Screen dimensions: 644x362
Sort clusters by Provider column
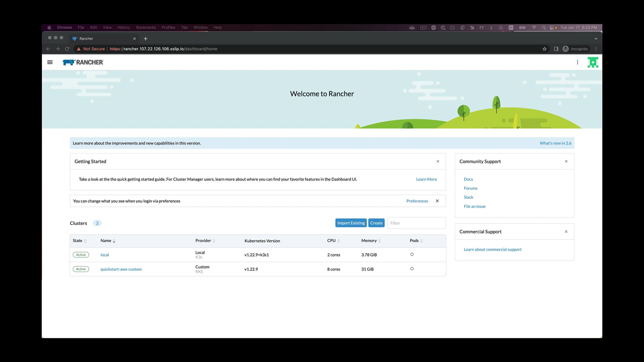pos(205,241)
